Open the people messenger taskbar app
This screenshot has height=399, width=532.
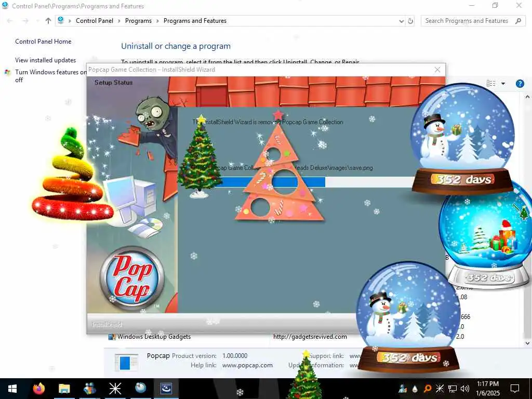[x=89, y=388]
